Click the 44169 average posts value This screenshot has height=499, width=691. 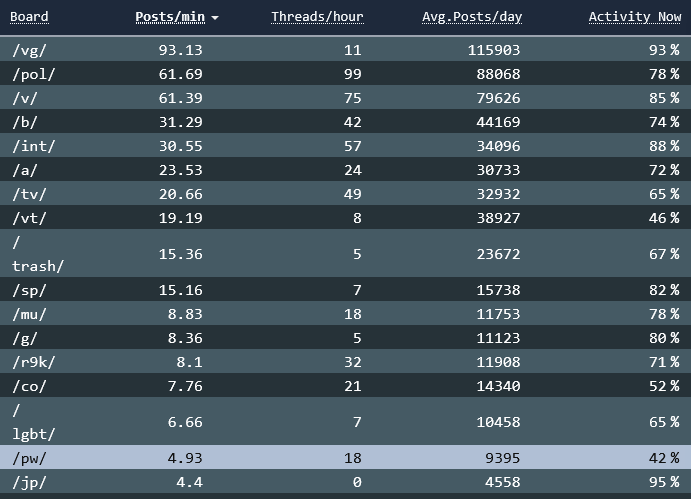498,122
